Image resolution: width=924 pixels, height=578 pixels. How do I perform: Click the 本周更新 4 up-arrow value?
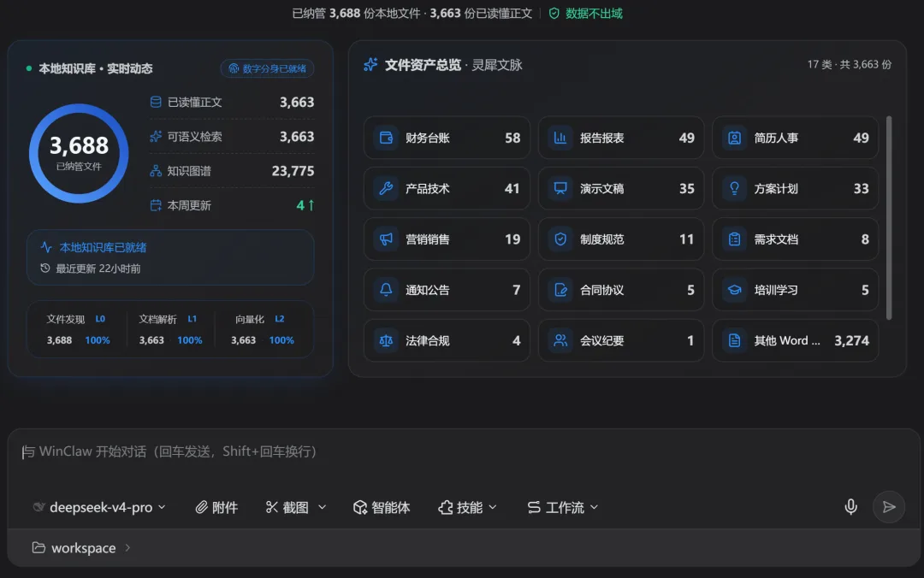[x=305, y=205]
